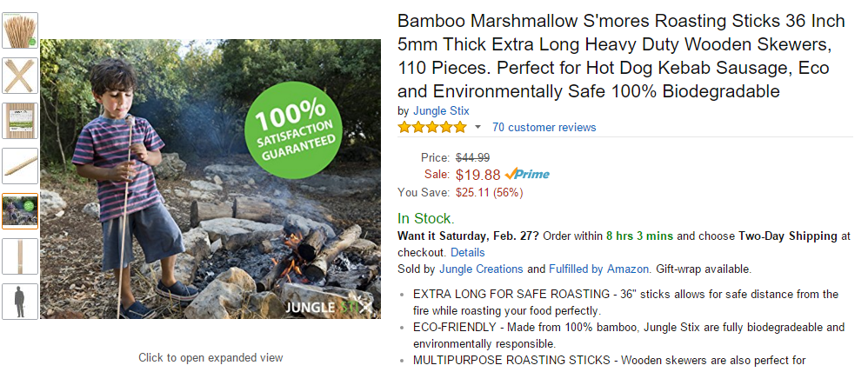
Task: Click the five-star rating icons
Action: pyautogui.click(x=432, y=128)
